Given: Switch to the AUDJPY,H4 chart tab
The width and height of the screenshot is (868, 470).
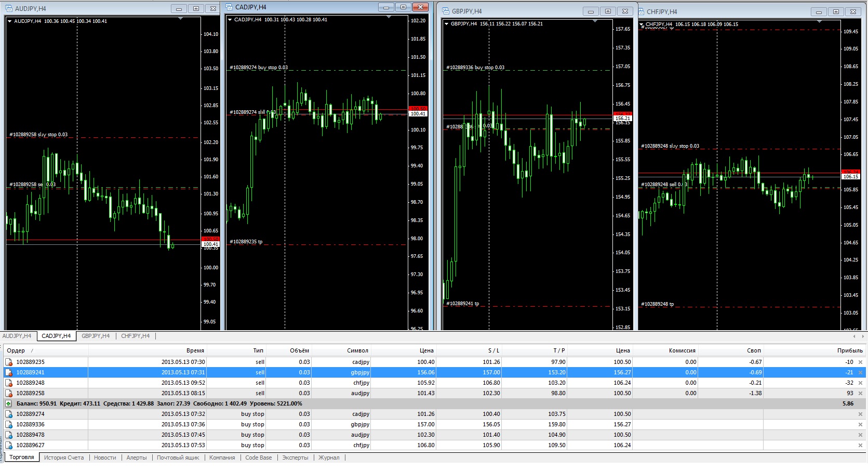Looking at the screenshot, I should coord(17,336).
